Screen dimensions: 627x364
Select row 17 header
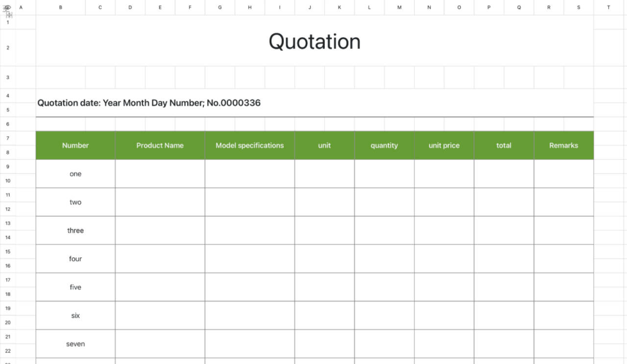8,280
